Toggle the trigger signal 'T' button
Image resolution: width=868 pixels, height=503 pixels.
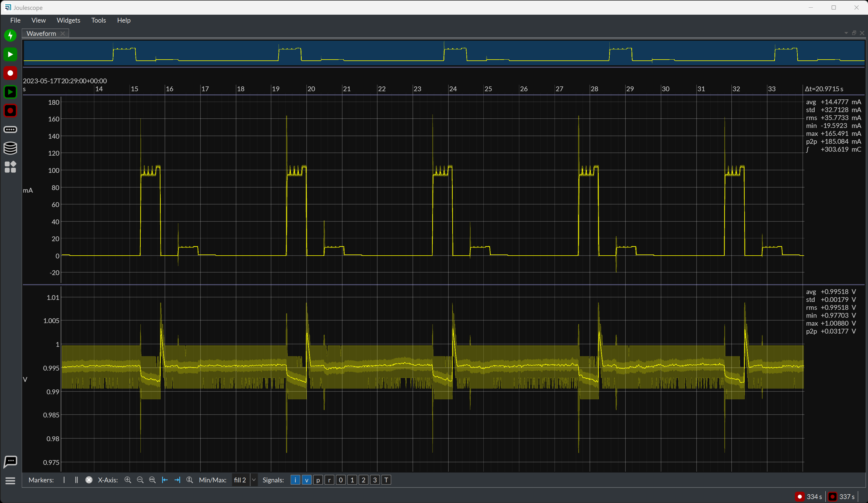pos(387,480)
